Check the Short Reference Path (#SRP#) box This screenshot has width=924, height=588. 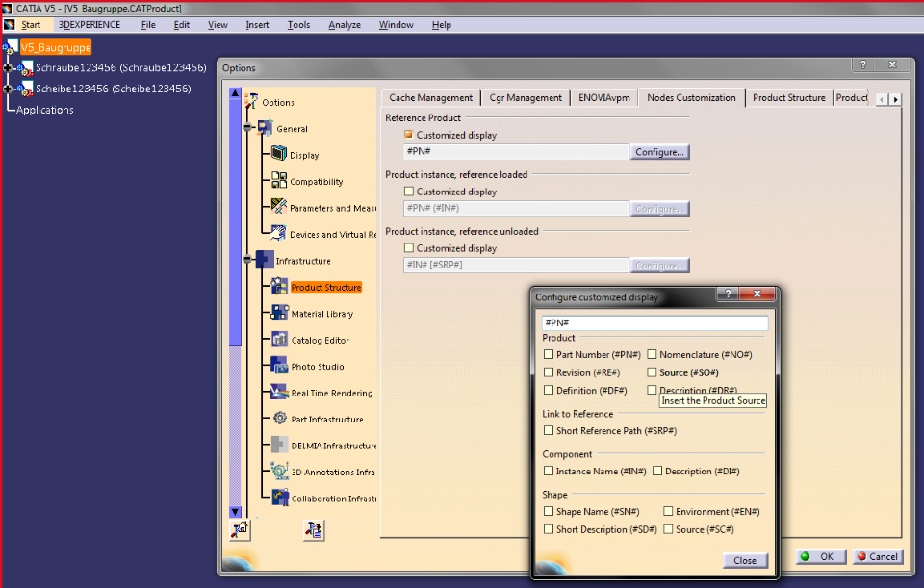pos(549,431)
